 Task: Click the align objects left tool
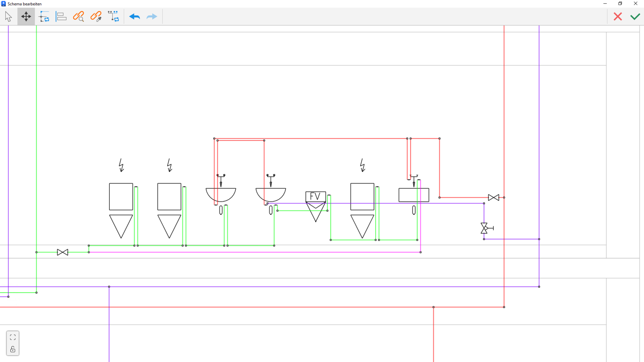click(x=61, y=17)
